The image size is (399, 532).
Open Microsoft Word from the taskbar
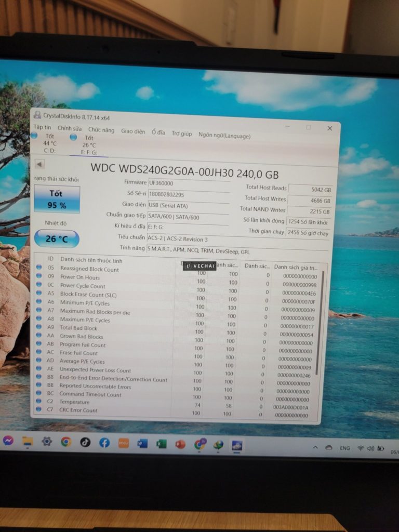(142, 444)
